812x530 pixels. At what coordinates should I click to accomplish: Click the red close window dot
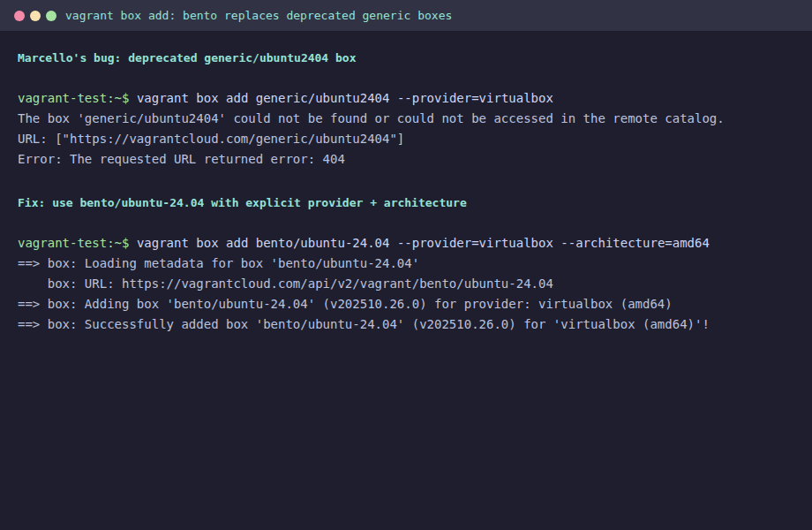19,16
